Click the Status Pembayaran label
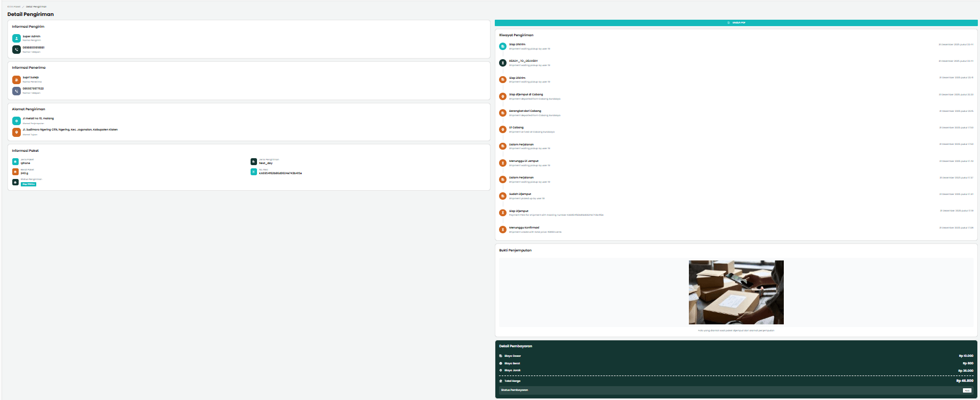980x400 pixels. (x=515, y=390)
